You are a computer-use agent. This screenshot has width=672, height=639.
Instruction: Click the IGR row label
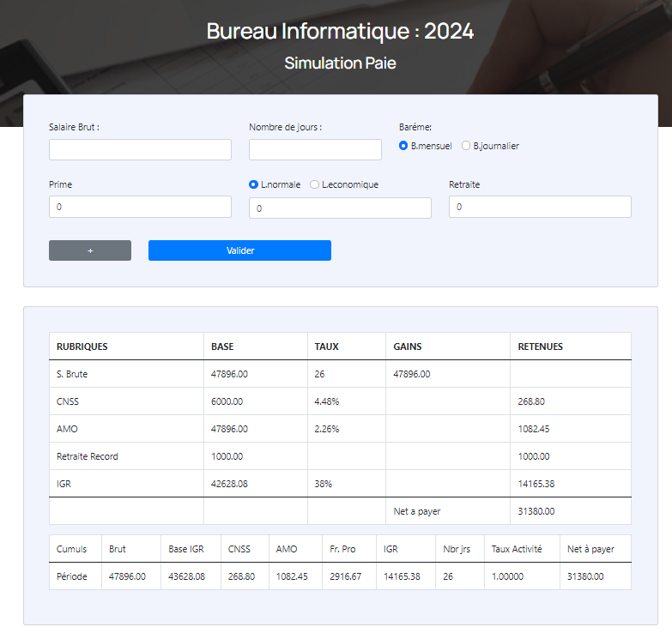click(64, 484)
